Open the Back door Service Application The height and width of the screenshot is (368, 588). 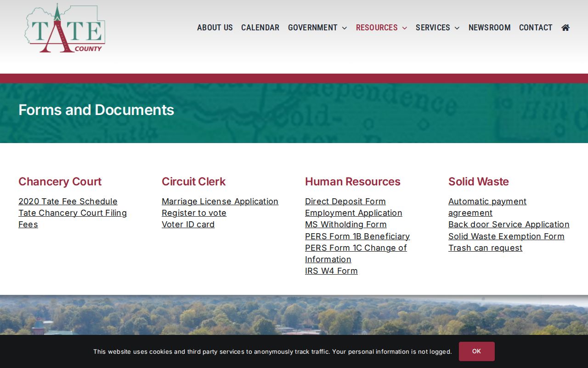509,224
